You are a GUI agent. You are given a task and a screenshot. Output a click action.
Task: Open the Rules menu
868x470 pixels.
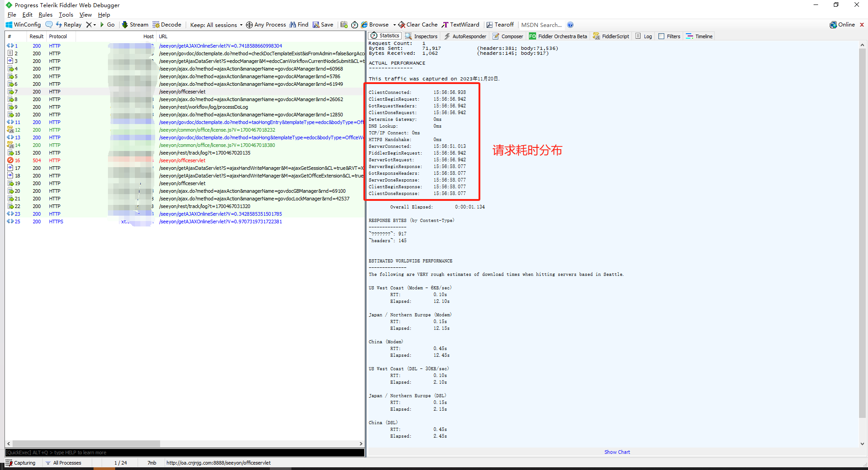click(45, 15)
